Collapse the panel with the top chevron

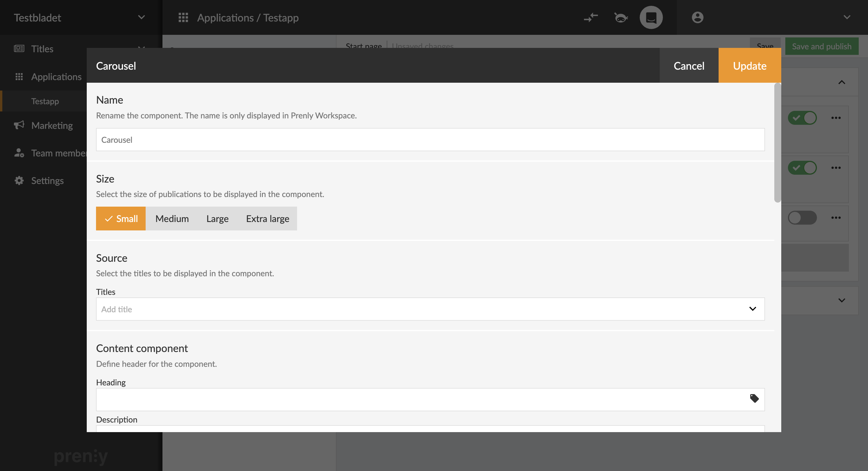[x=841, y=82]
